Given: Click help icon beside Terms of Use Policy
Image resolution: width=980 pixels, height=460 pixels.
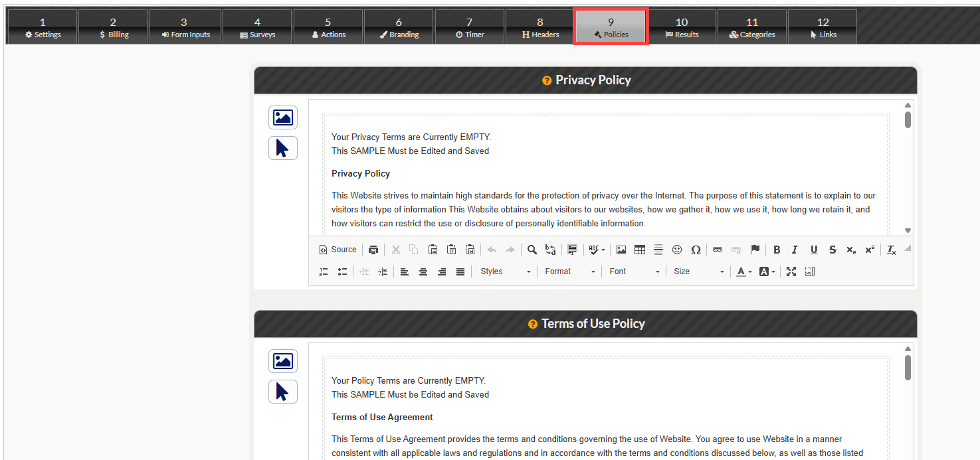Looking at the screenshot, I should pyautogui.click(x=533, y=324).
